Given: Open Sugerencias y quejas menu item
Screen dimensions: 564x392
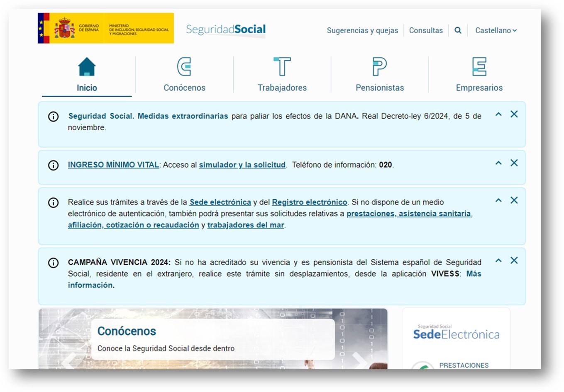Looking at the screenshot, I should tap(362, 30).
